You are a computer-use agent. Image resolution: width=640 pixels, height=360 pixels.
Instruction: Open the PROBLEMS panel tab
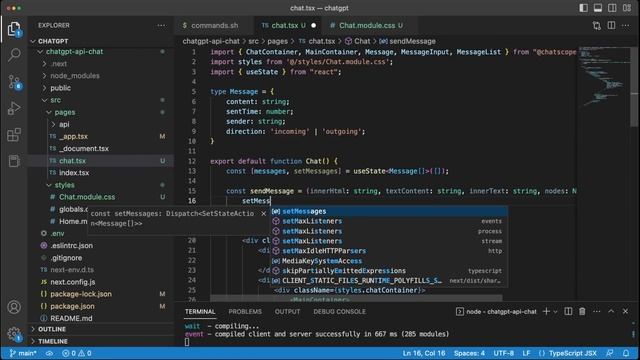point(245,311)
